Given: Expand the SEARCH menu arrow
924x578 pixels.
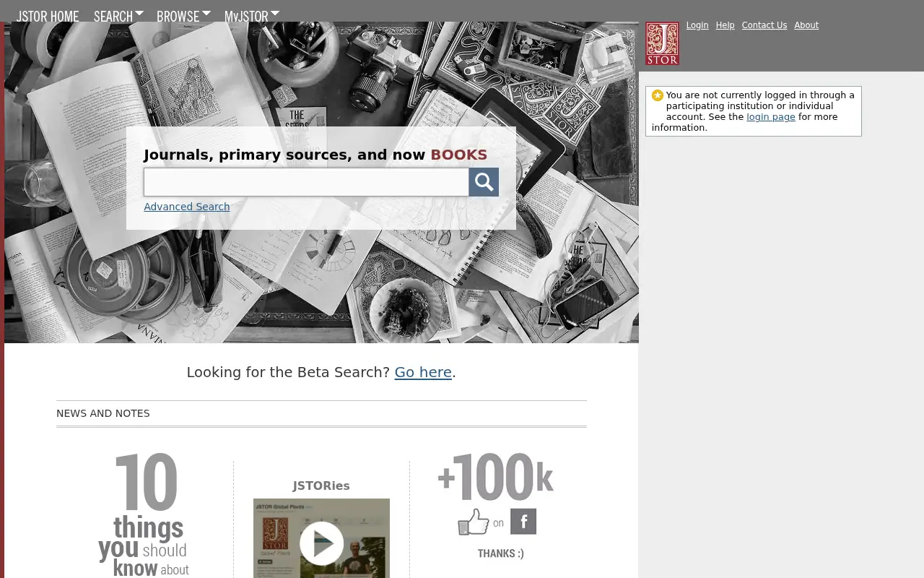Looking at the screenshot, I should pos(139,13).
